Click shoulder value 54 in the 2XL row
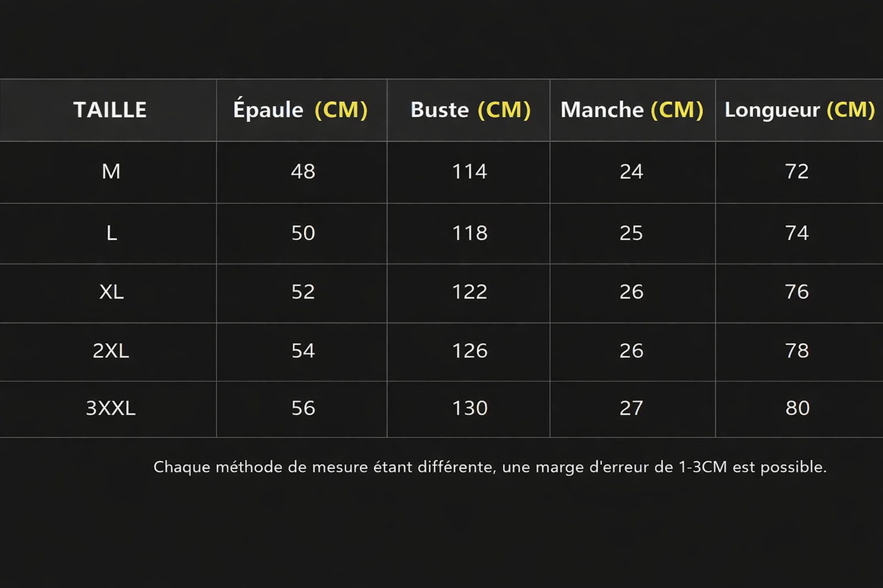The height and width of the screenshot is (588, 883). tap(303, 351)
